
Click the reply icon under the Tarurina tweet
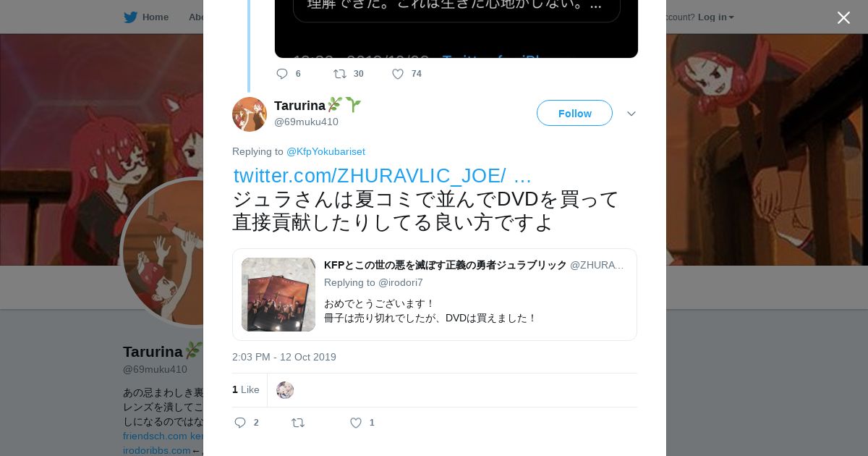(240, 423)
